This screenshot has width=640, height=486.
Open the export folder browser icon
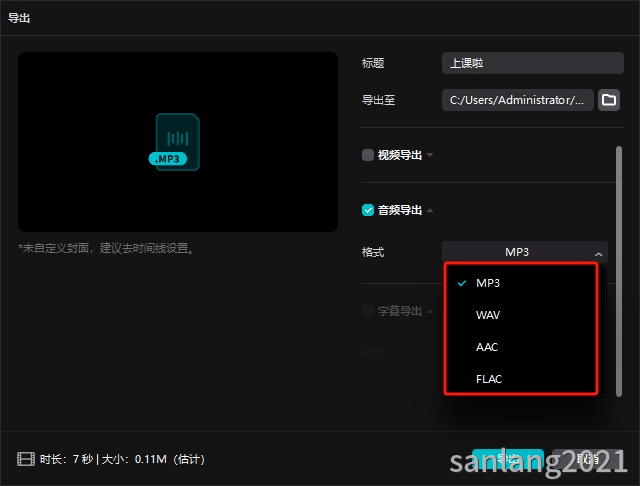(x=609, y=100)
